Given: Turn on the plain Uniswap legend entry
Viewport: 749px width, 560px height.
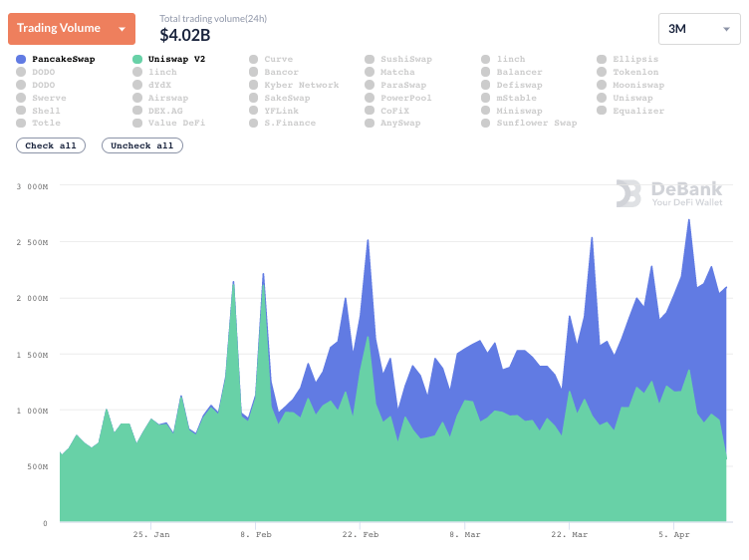Looking at the screenshot, I should tap(624, 98).
